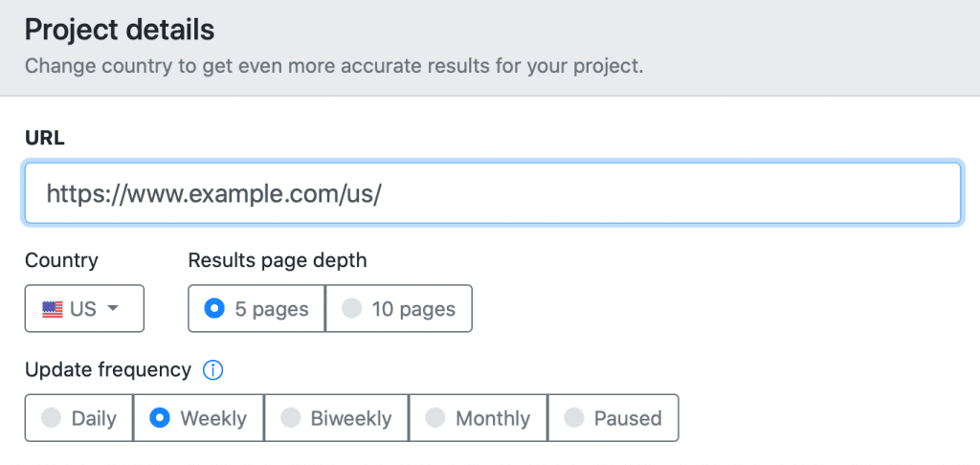Click the Results page depth label
The width and height of the screenshot is (980, 465).
click(x=278, y=260)
